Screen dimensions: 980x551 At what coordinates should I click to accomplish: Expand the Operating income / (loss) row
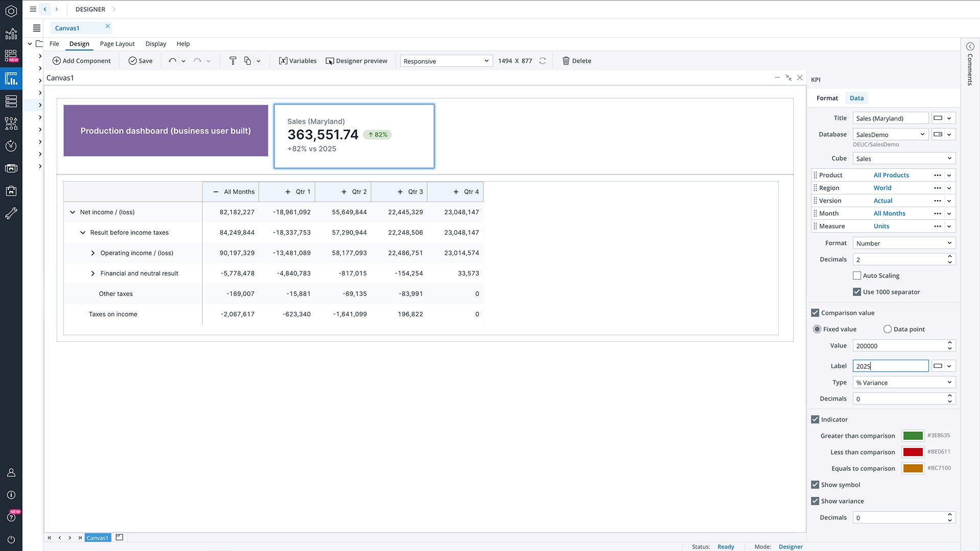point(93,253)
